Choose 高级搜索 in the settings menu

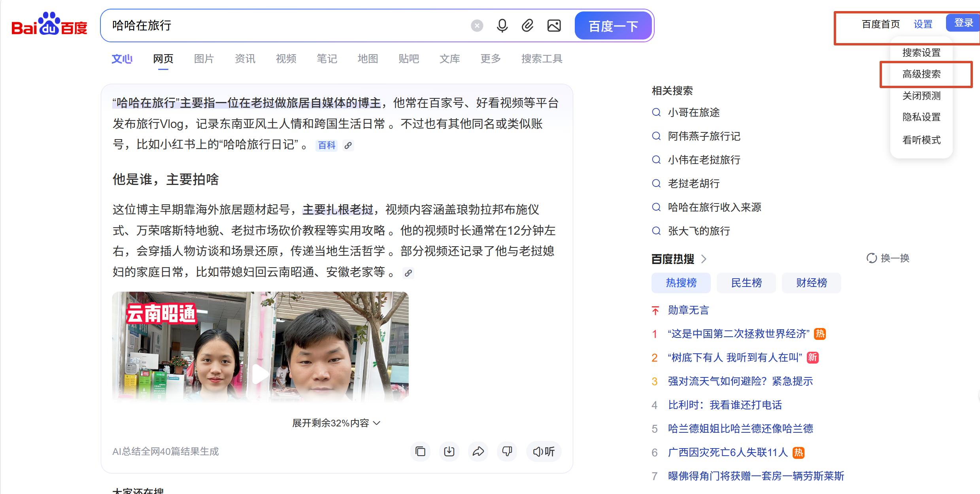pos(921,74)
